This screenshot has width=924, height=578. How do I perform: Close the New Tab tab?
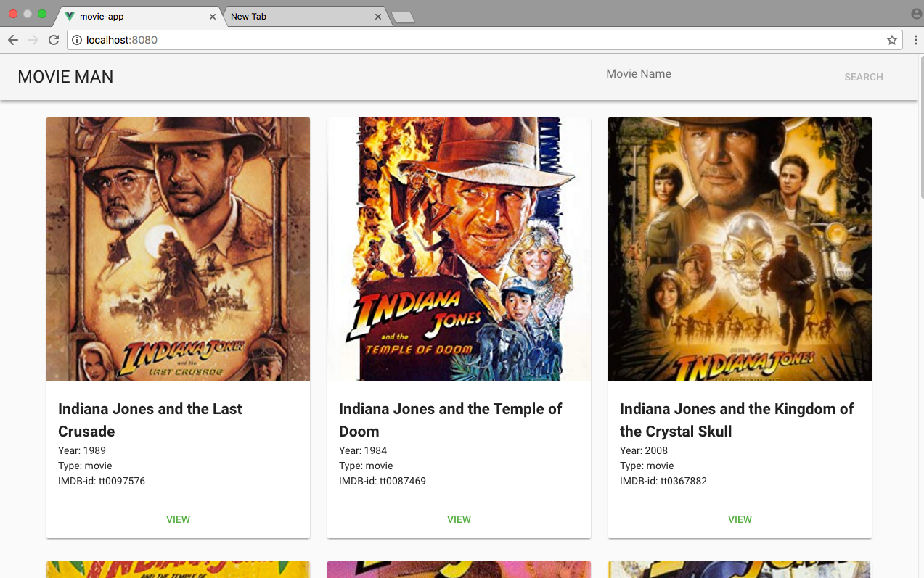[x=378, y=16]
